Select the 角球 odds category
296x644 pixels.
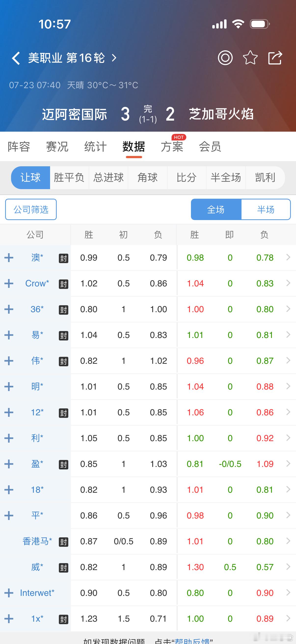[147, 178]
